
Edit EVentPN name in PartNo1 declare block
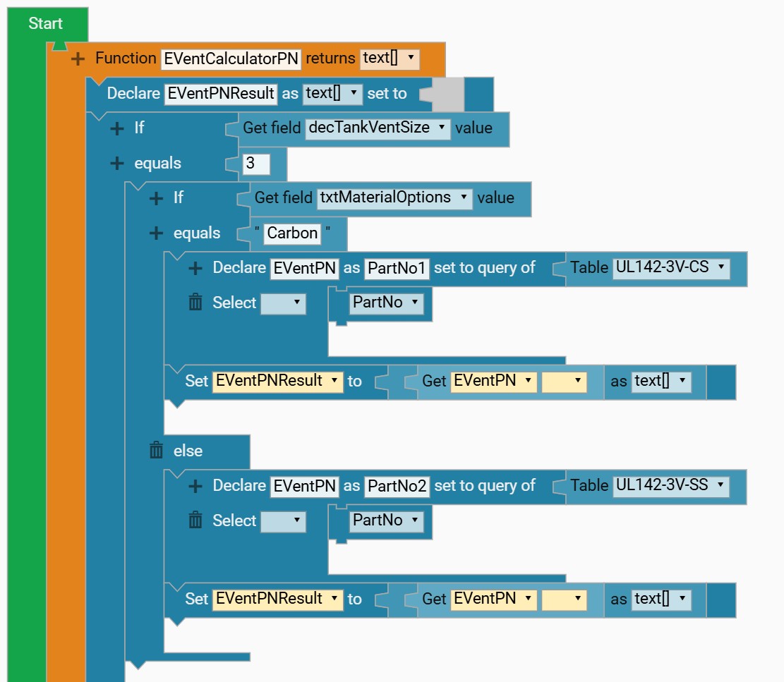pyautogui.click(x=305, y=268)
